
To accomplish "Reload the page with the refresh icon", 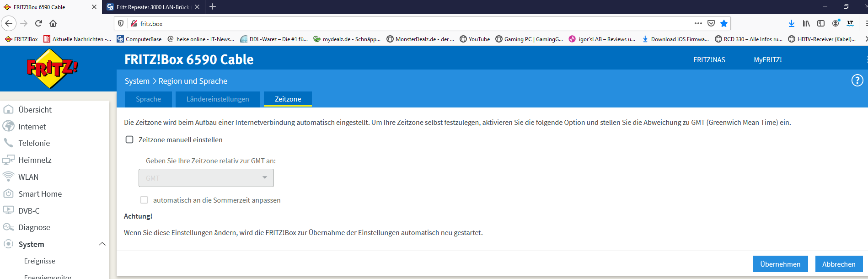I will (x=39, y=23).
